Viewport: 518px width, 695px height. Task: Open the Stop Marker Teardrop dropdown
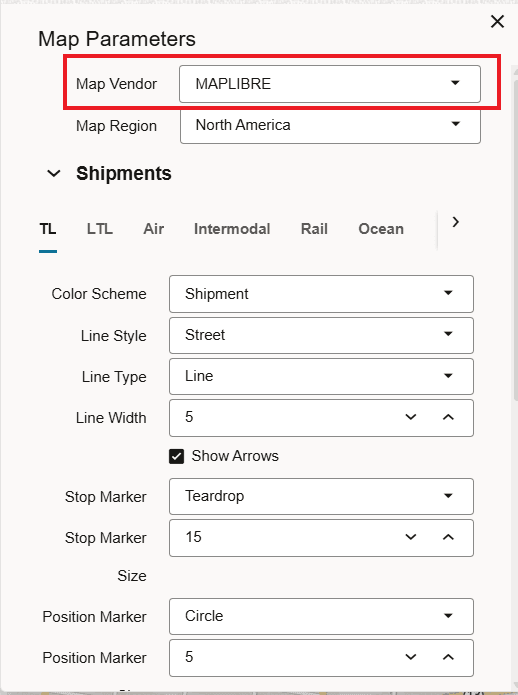321,496
